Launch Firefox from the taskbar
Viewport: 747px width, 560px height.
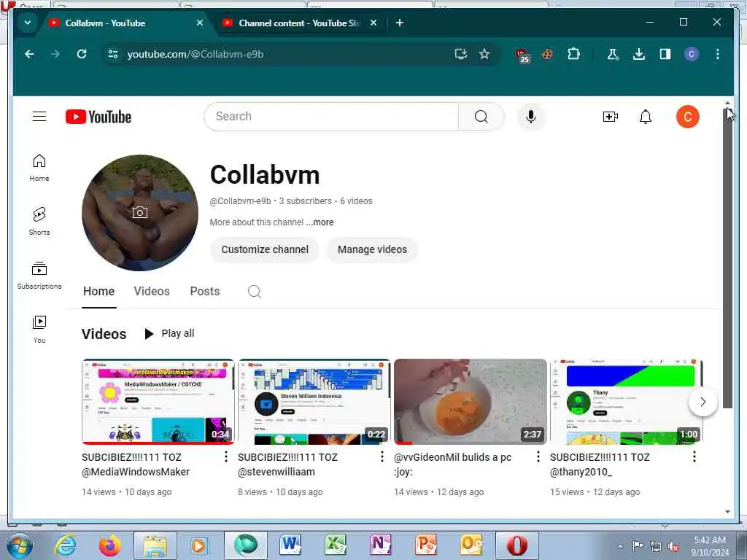pyautogui.click(x=109, y=546)
